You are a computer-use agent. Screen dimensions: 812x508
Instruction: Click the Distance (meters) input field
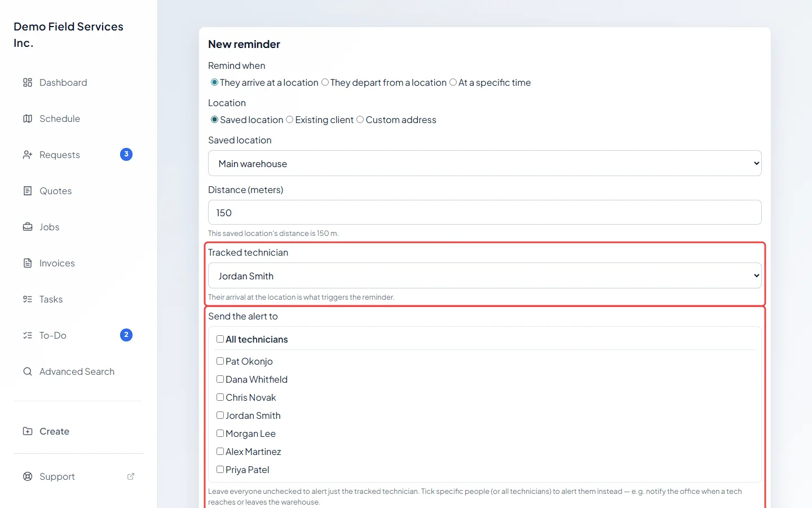point(485,213)
